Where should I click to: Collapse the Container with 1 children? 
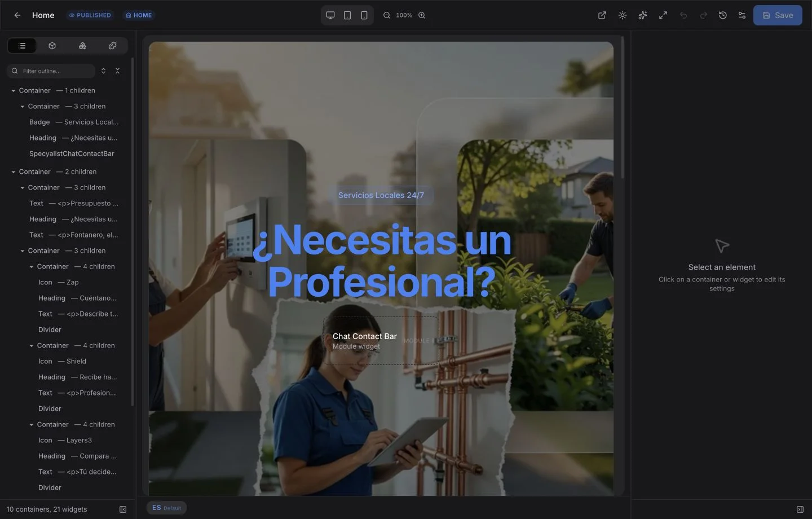click(14, 91)
